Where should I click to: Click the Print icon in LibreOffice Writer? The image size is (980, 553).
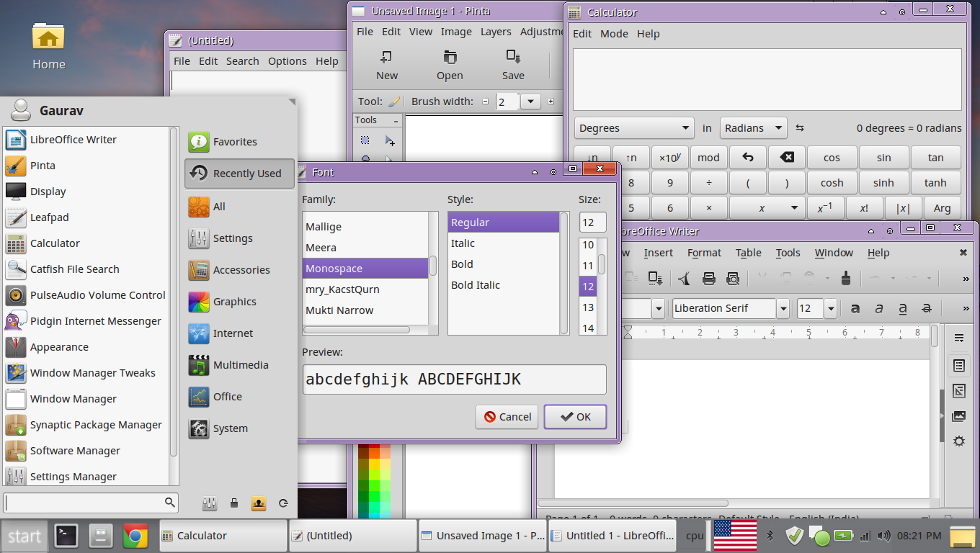tap(708, 278)
